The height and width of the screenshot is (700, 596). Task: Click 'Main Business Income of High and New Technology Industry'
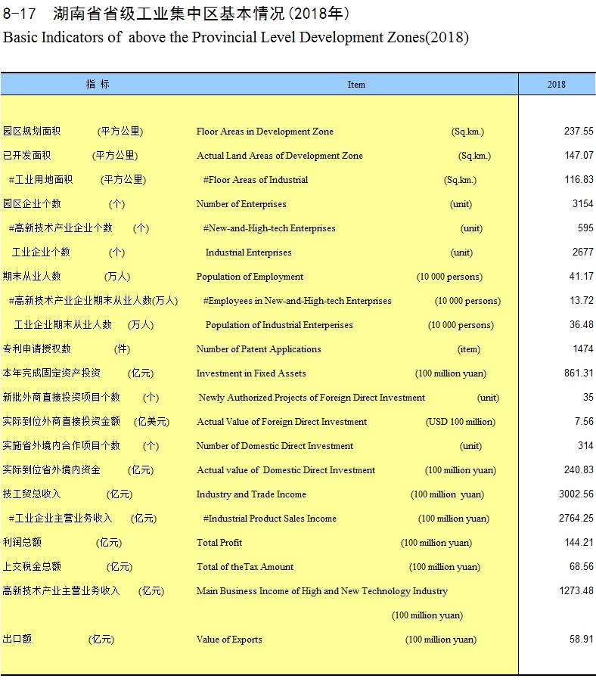click(x=322, y=590)
